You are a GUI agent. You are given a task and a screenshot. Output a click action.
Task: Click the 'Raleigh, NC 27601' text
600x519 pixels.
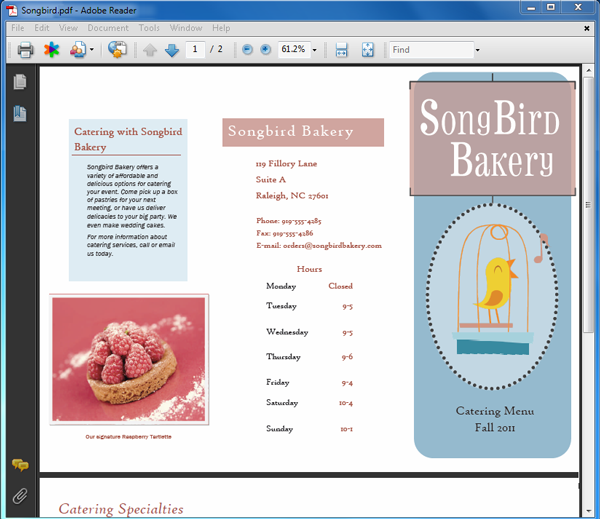pyautogui.click(x=292, y=196)
